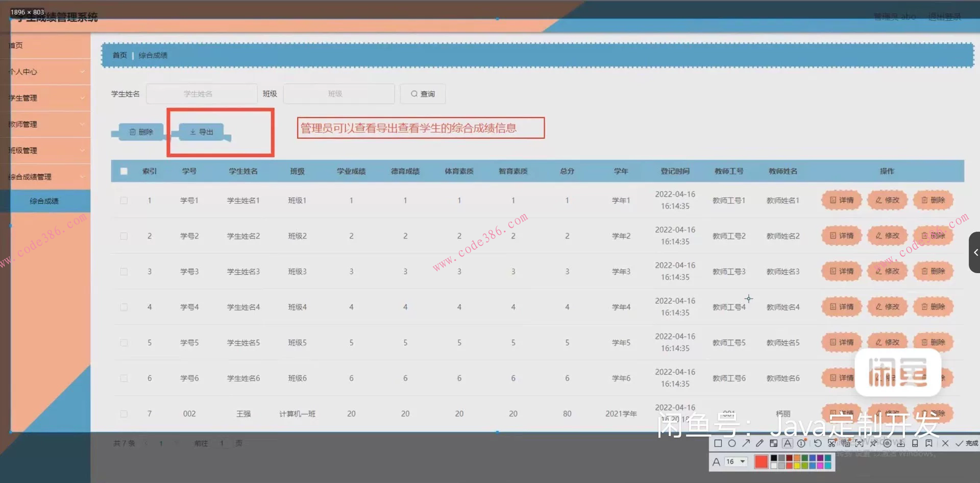Check the box for row 学号5

click(124, 343)
